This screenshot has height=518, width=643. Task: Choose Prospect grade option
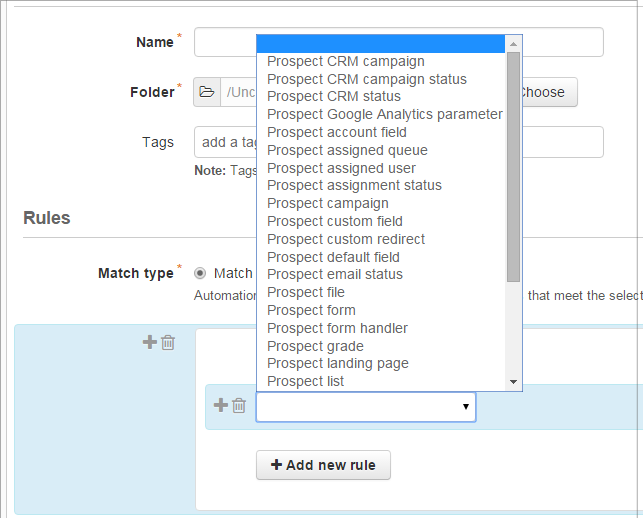(x=381, y=346)
